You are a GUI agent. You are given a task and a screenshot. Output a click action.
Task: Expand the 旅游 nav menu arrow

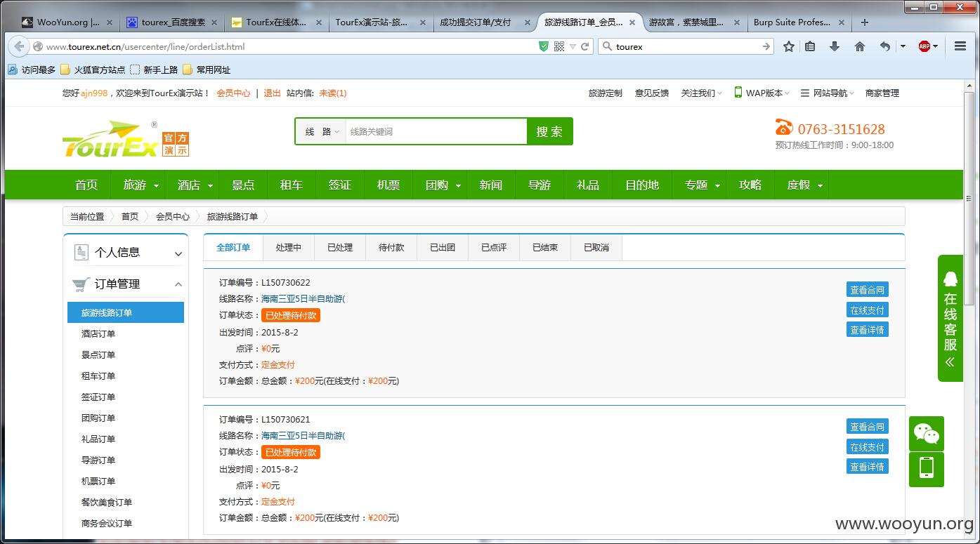(x=156, y=186)
